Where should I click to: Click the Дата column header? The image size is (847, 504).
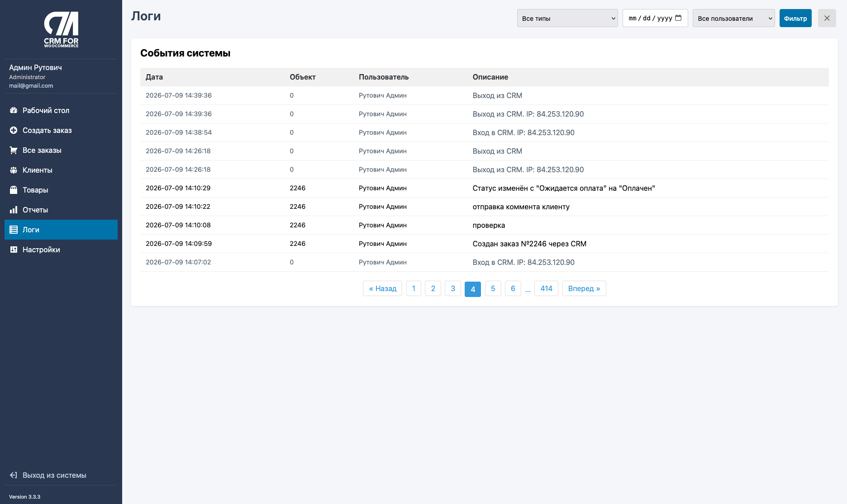point(154,77)
